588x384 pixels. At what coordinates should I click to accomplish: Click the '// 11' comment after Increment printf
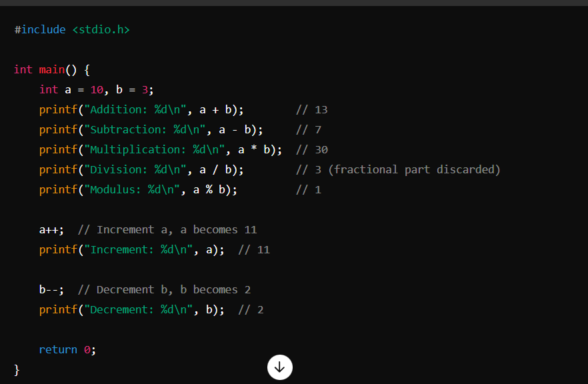(x=254, y=250)
